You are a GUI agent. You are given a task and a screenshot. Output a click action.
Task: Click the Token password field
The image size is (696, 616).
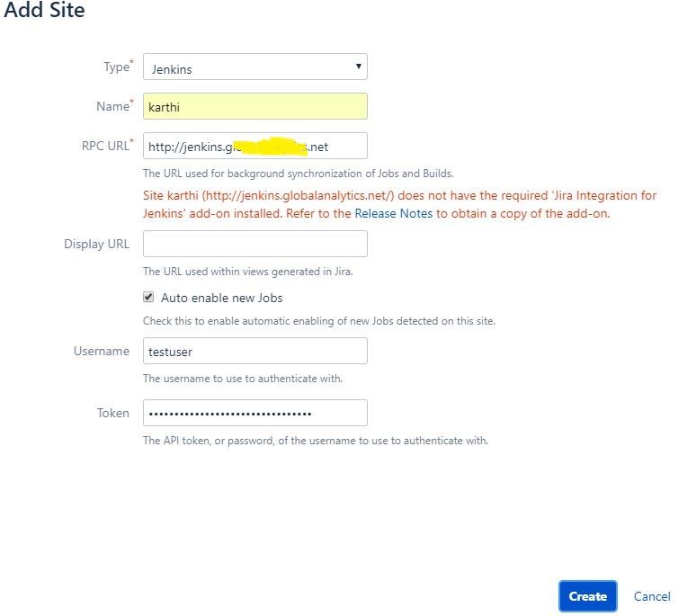pyautogui.click(x=254, y=413)
